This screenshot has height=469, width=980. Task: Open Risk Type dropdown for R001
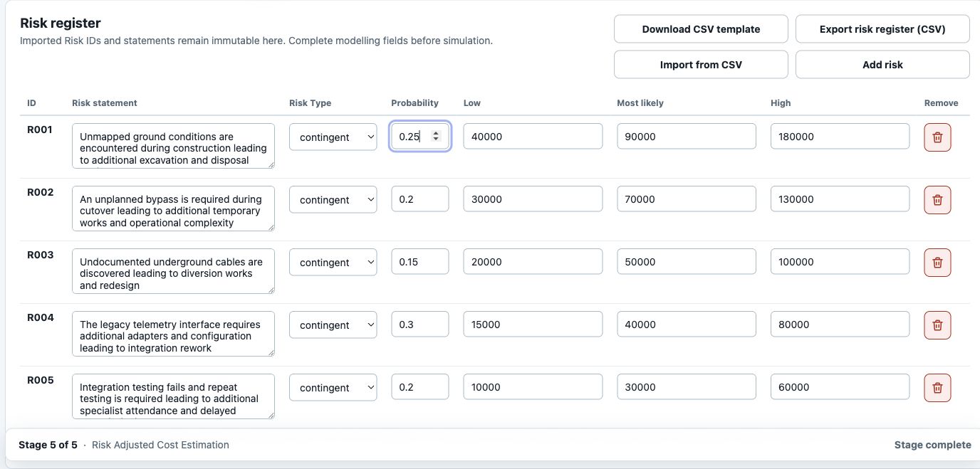tap(333, 137)
